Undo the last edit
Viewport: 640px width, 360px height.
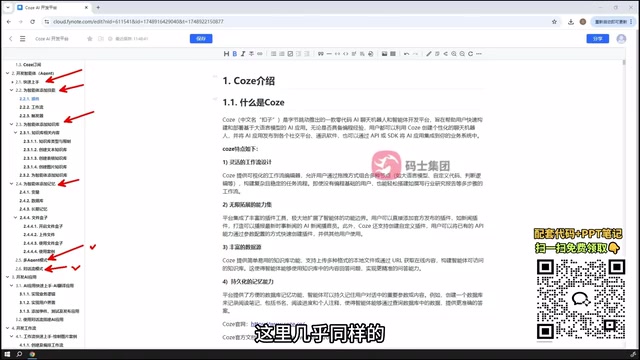pos(407,54)
